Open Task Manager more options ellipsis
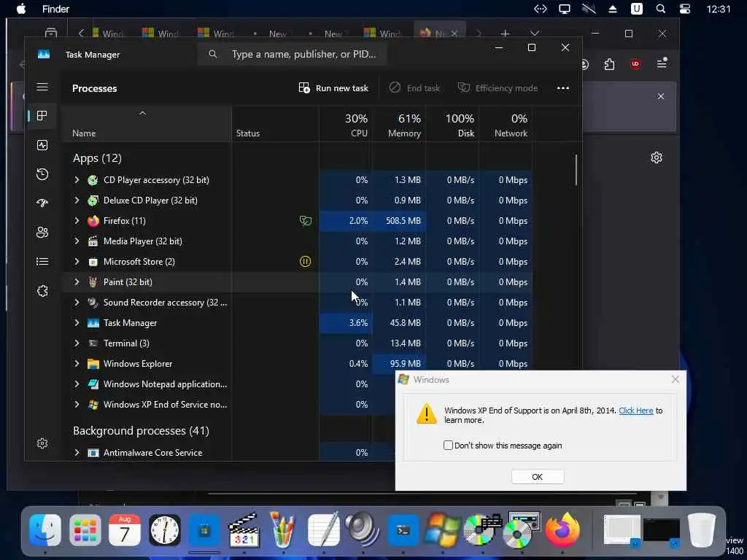The image size is (747, 560). 563,88
